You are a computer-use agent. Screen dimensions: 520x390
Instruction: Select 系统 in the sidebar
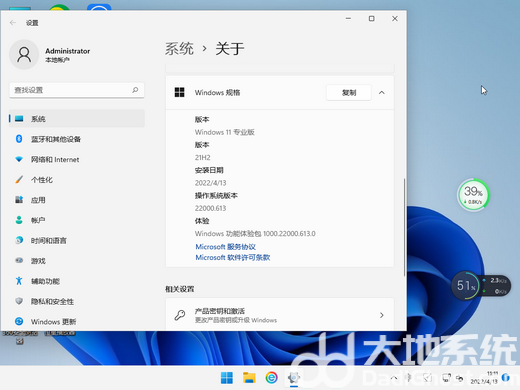click(x=77, y=119)
